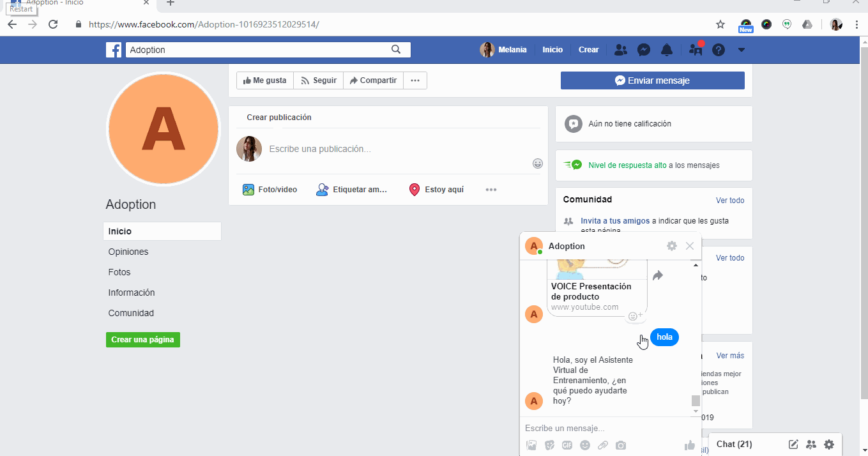868x456 pixels.
Task: Open chat options gear in the Adoption chat
Action: coord(671,246)
